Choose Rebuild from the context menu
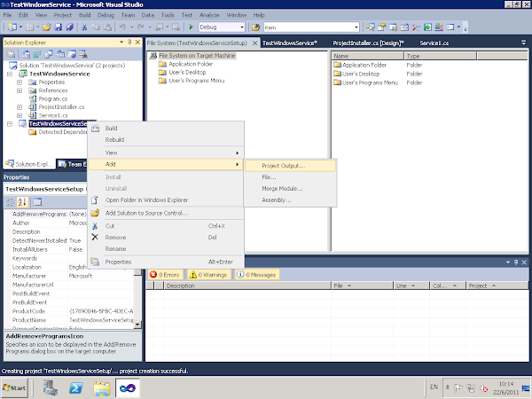Viewport: 532px width, 399px height. 166,140
